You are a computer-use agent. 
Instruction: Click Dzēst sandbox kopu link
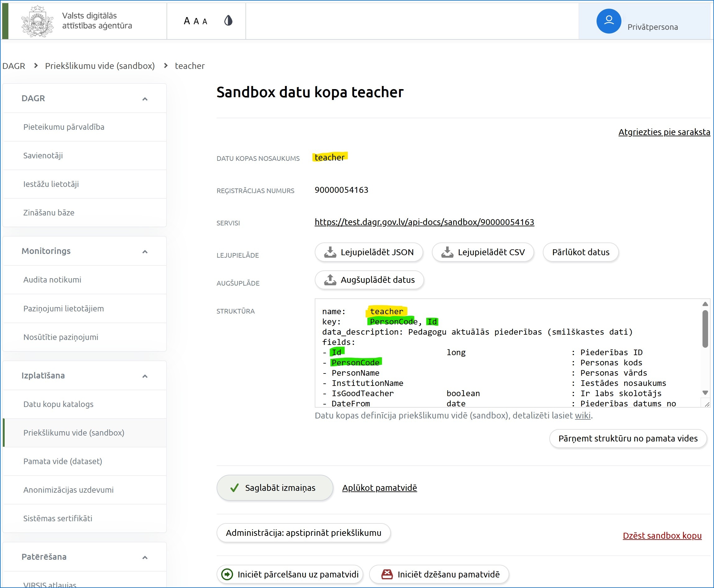click(662, 536)
